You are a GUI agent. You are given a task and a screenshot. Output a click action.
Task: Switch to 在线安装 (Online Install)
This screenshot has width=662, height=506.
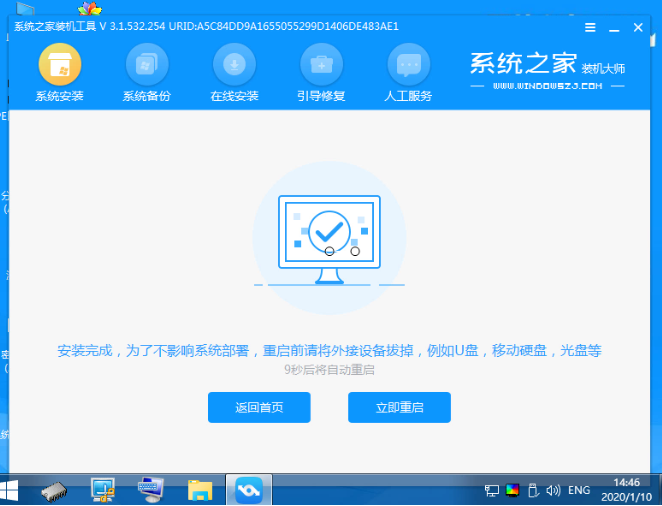234,66
